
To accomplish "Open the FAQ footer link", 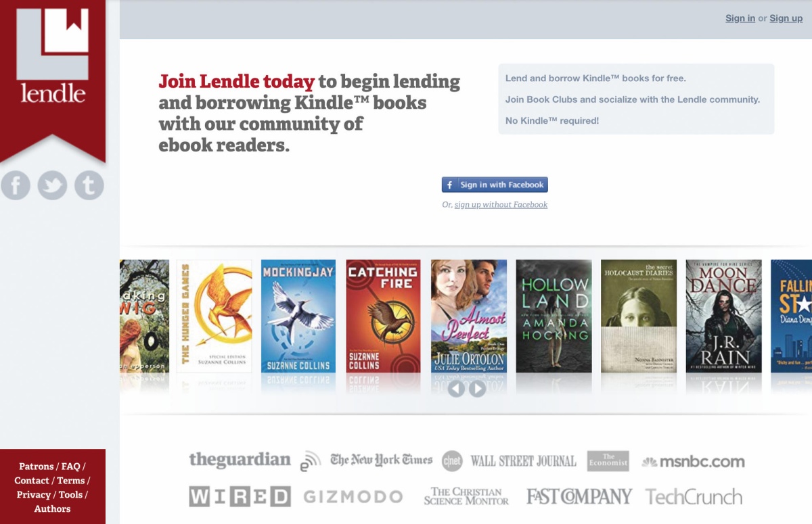I will 71,467.
